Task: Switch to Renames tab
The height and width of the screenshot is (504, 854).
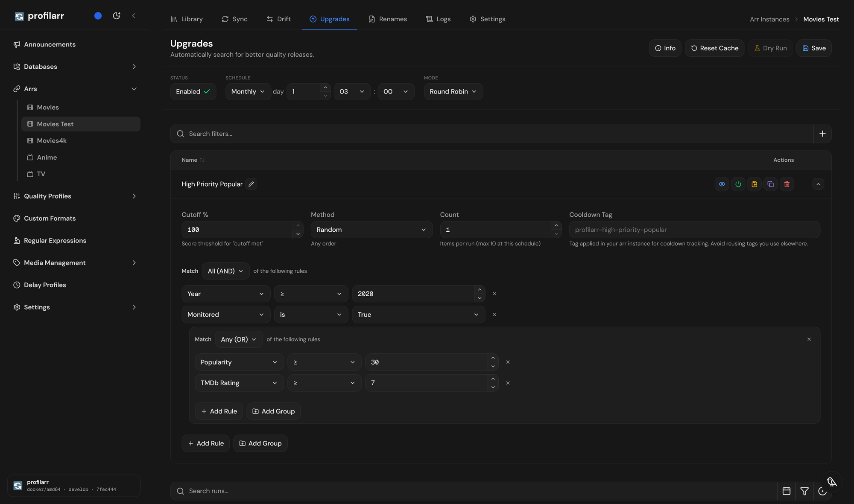Action: [388, 19]
